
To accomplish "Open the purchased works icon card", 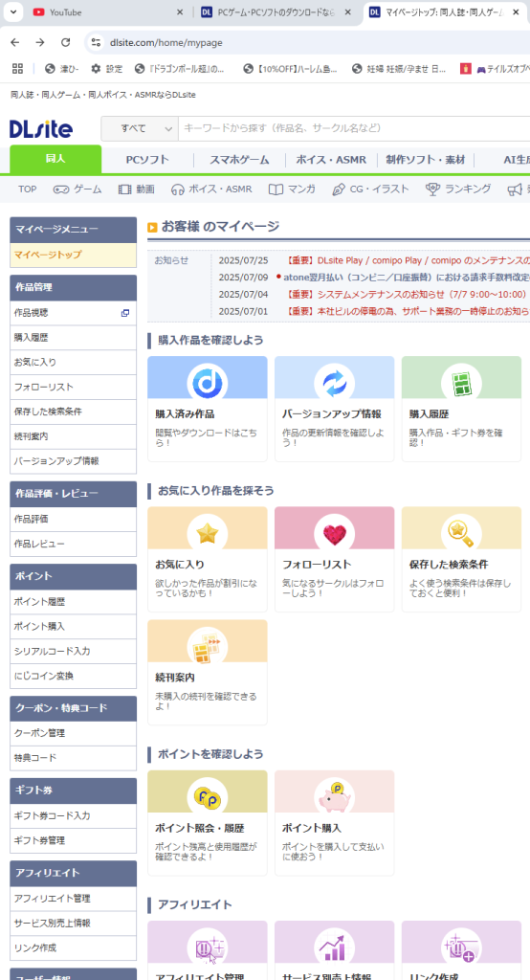I will tap(207, 383).
